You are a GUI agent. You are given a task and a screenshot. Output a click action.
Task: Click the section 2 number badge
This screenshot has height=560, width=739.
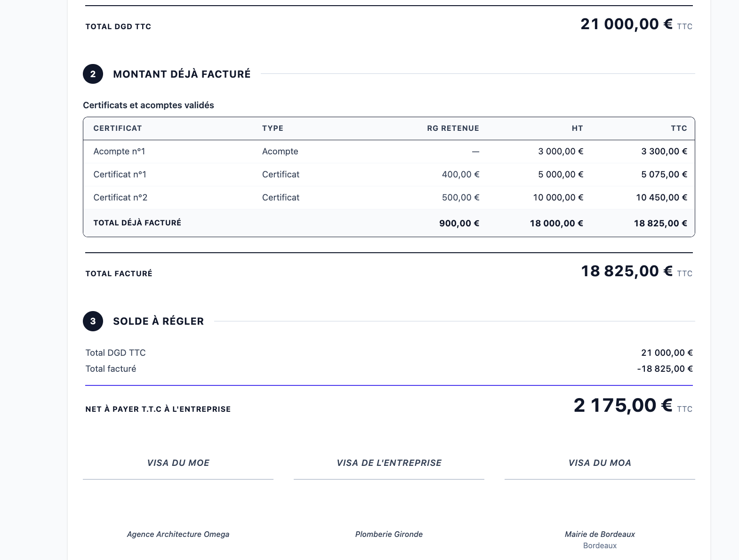(x=93, y=74)
